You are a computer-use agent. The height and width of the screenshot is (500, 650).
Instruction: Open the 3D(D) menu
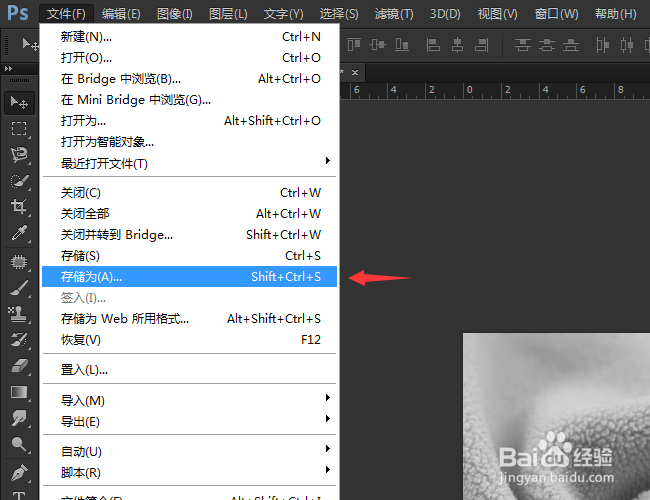click(445, 14)
